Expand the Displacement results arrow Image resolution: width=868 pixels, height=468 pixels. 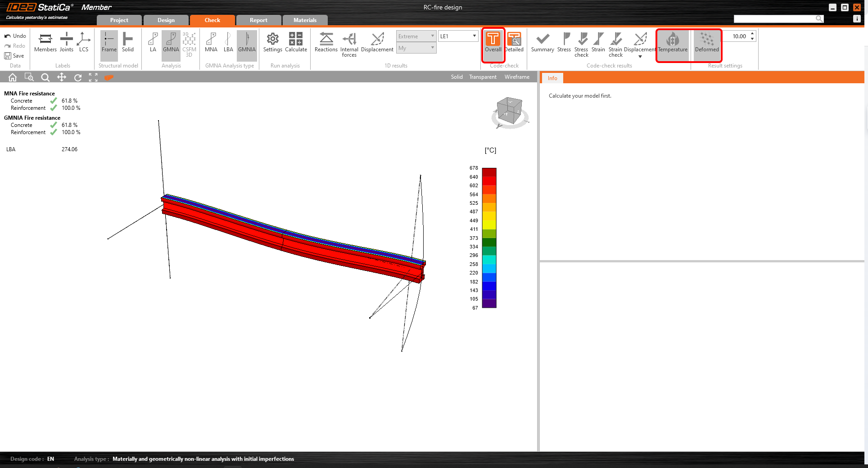640,57
